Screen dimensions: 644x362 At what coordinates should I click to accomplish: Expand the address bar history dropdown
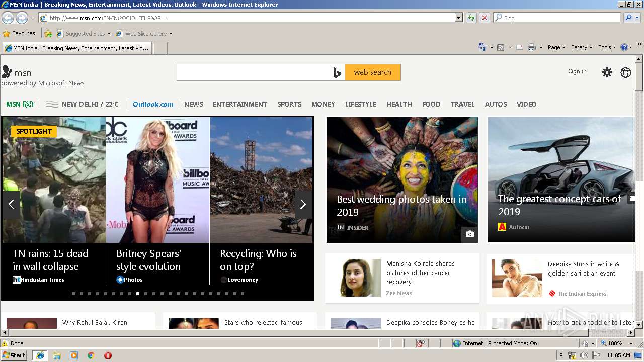click(459, 18)
